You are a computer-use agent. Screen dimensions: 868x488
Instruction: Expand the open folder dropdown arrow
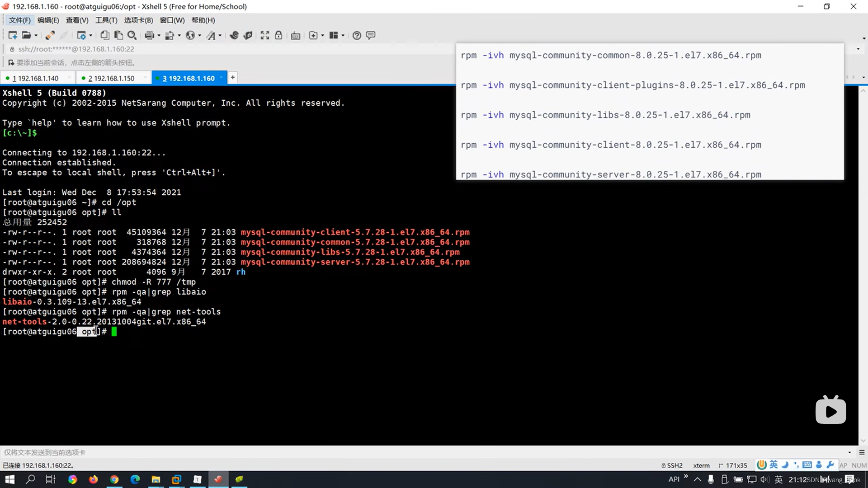36,36
